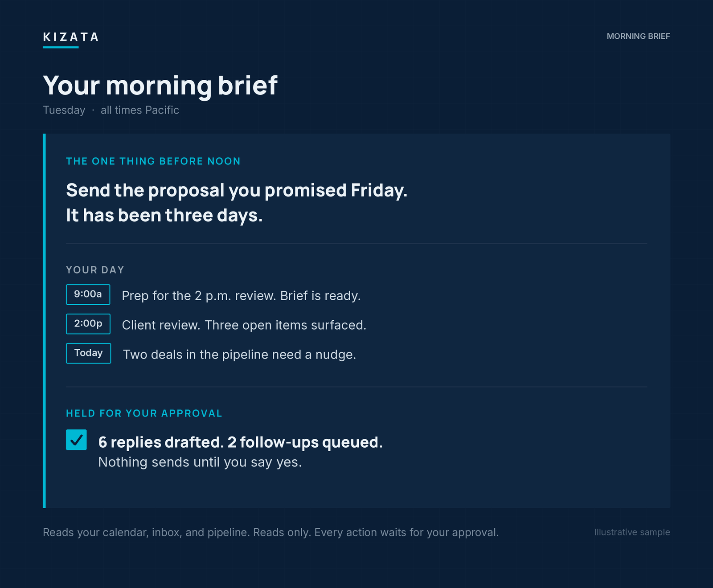Click the YOUR DAY section label
The image size is (713, 588).
[95, 270]
